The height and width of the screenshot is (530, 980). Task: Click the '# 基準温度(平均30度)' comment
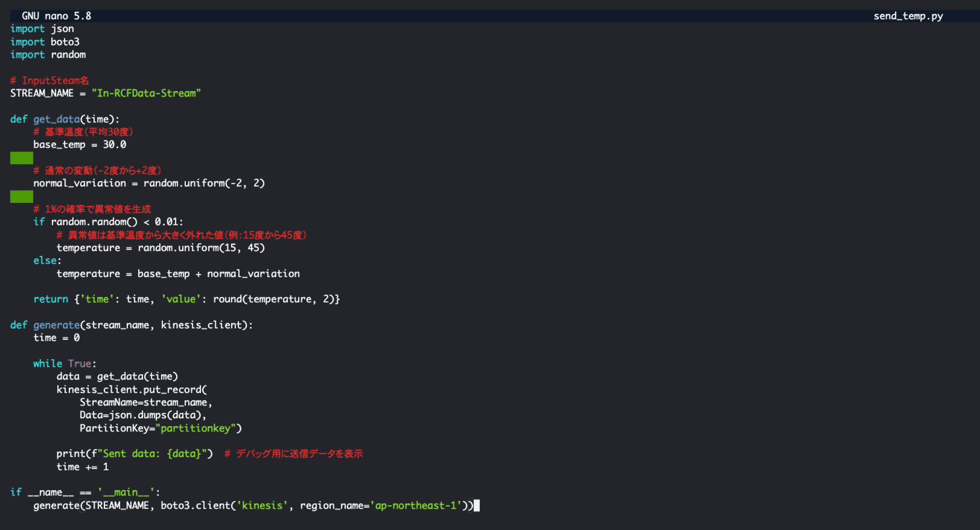coord(83,132)
